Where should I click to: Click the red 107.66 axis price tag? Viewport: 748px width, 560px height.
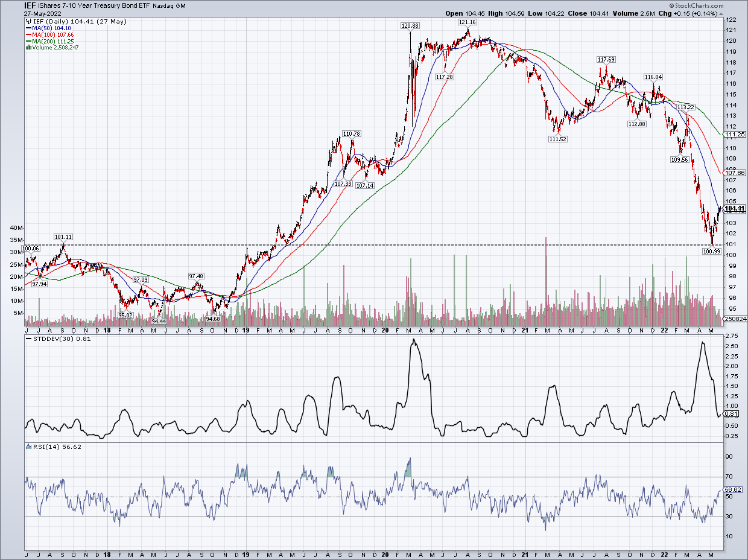[734, 173]
